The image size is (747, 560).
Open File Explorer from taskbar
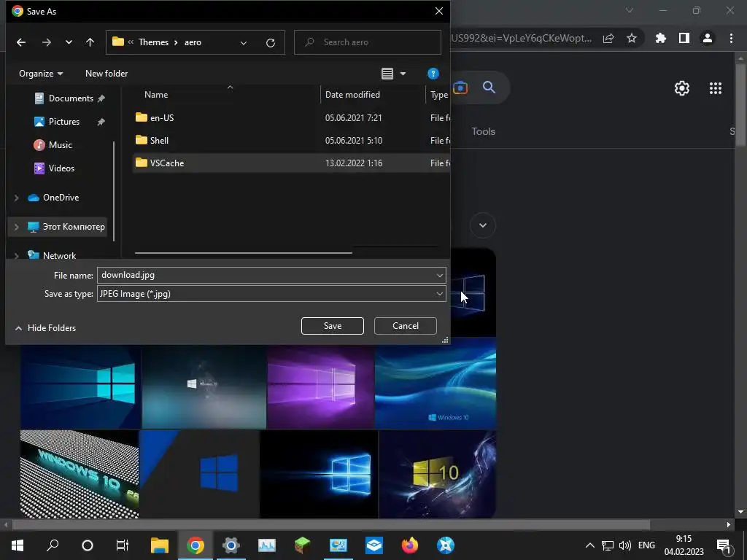pos(160,545)
